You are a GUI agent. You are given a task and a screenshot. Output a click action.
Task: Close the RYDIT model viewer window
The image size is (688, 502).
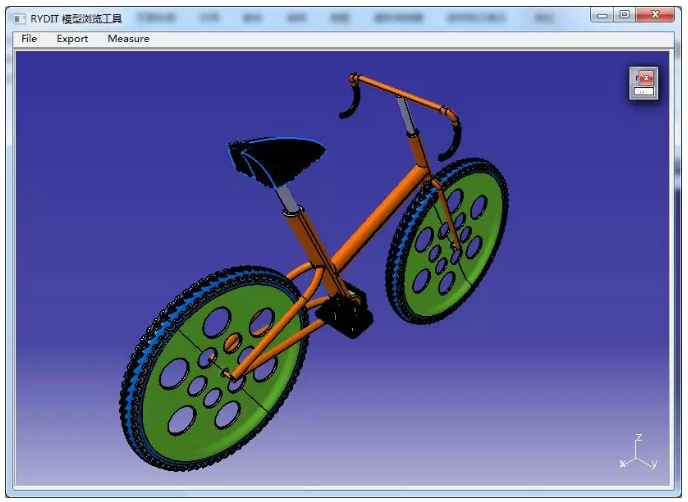click(x=655, y=15)
